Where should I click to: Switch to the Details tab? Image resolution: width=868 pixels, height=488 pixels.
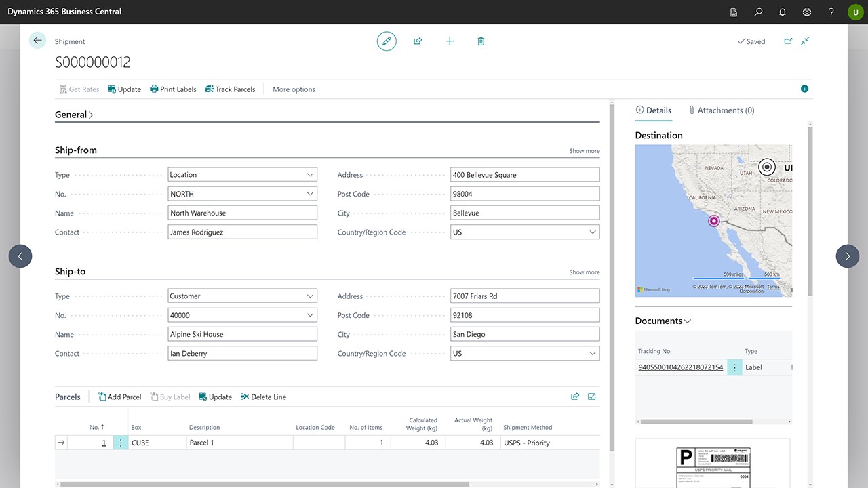654,110
